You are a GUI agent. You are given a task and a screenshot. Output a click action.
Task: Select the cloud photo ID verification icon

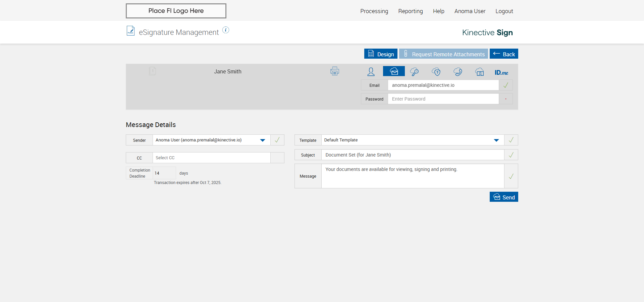coord(480,72)
